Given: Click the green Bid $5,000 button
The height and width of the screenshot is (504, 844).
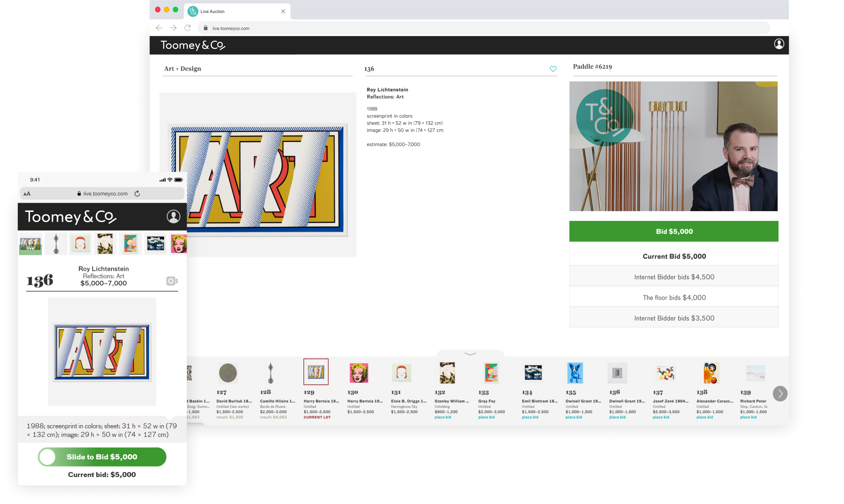Looking at the screenshot, I should pos(673,231).
